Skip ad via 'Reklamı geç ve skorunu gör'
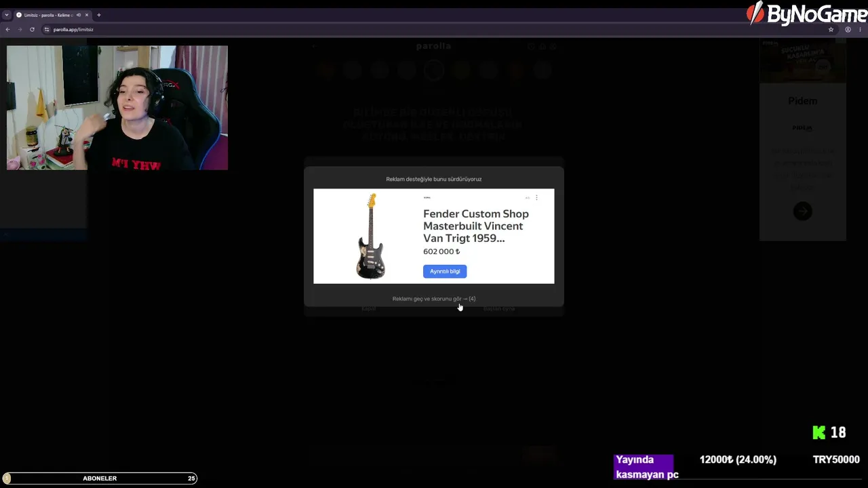 (x=434, y=299)
